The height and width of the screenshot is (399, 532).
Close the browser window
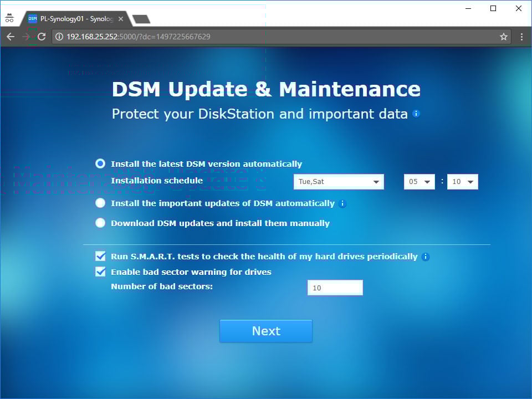click(519, 8)
